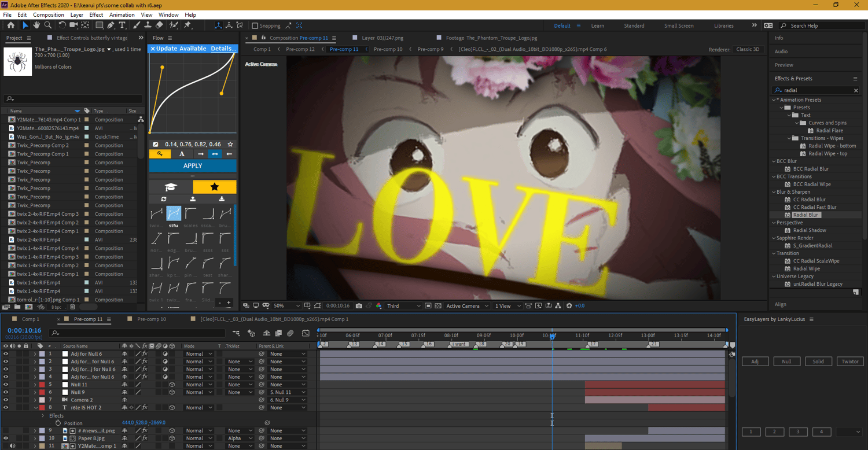Click the Details link in Flow update banner
This screenshot has width=868, height=450.
tap(222, 49)
